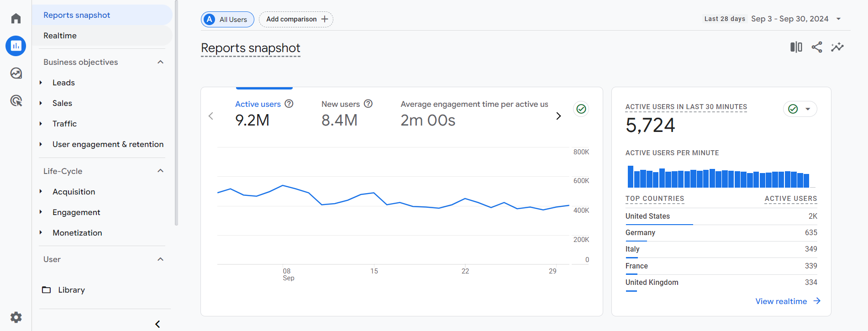Click the All Users segment chip
868x331 pixels.
[x=227, y=19]
